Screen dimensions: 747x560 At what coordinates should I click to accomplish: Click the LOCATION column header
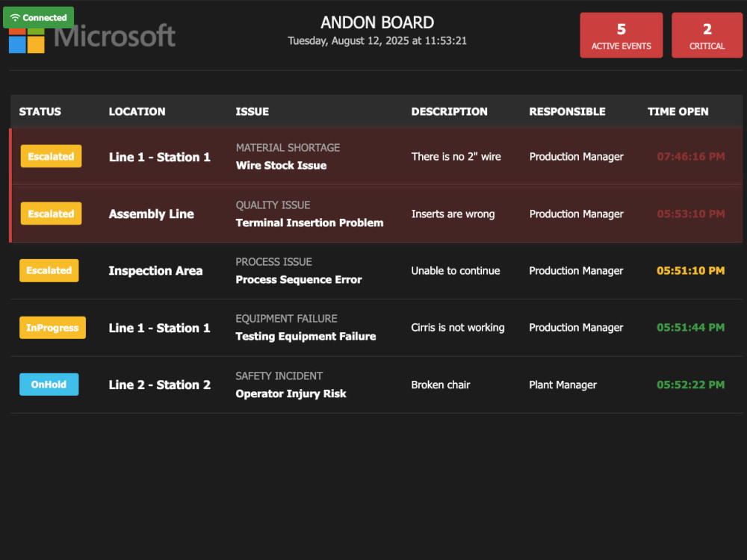tap(137, 111)
